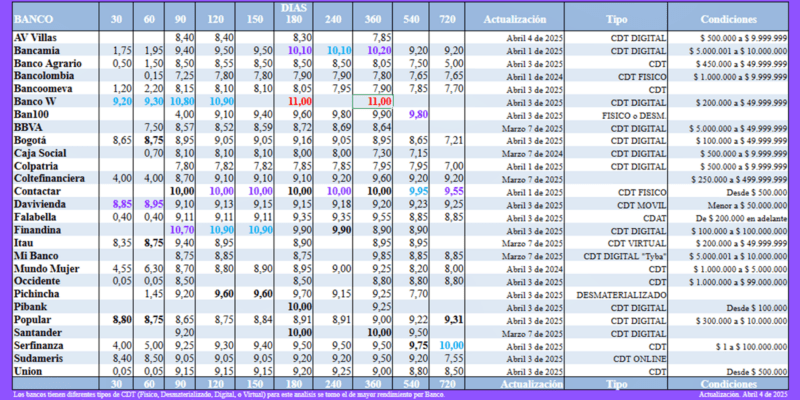Click the 'CDAT' type in Falabella row
800x400 pixels.
click(x=654, y=218)
